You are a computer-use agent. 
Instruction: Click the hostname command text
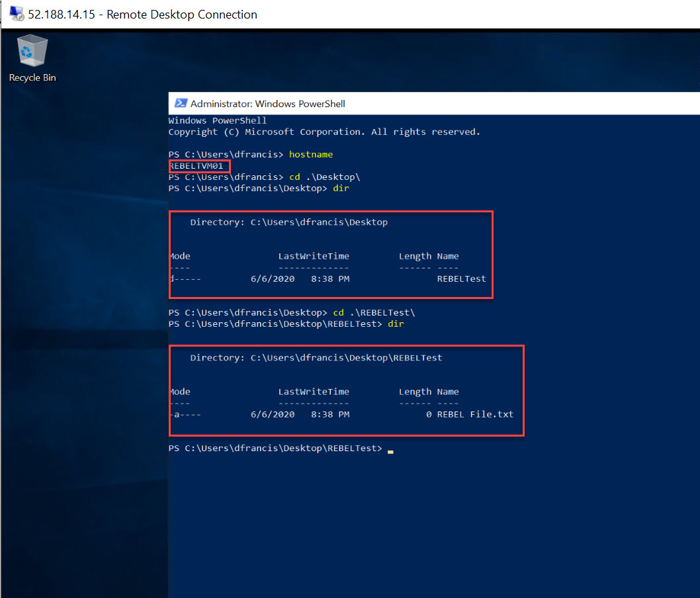pyautogui.click(x=311, y=153)
